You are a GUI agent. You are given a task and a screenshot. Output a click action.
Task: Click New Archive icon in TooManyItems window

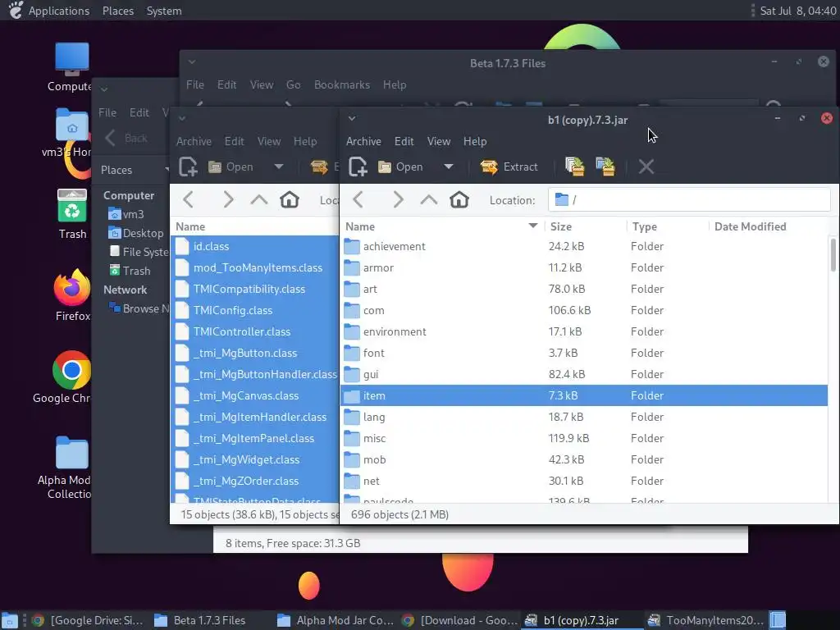(x=188, y=167)
